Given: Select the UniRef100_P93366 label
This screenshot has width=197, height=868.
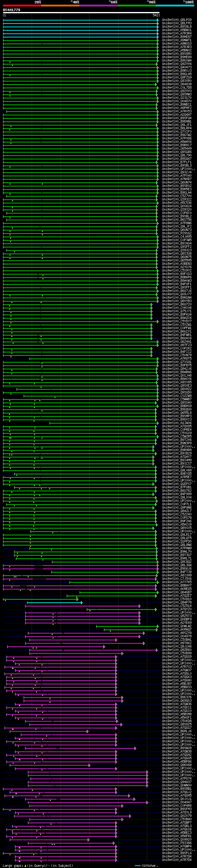Looking at the screenshot, I should (177, 843).
